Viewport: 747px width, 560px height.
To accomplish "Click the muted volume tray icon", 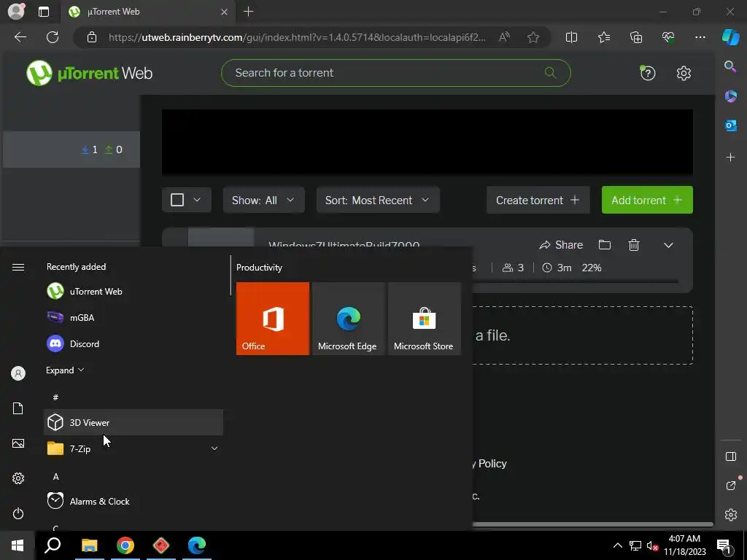I will [652, 545].
